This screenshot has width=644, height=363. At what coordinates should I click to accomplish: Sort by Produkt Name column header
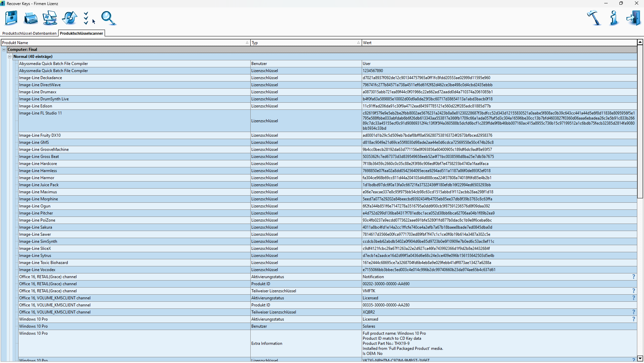click(125, 43)
